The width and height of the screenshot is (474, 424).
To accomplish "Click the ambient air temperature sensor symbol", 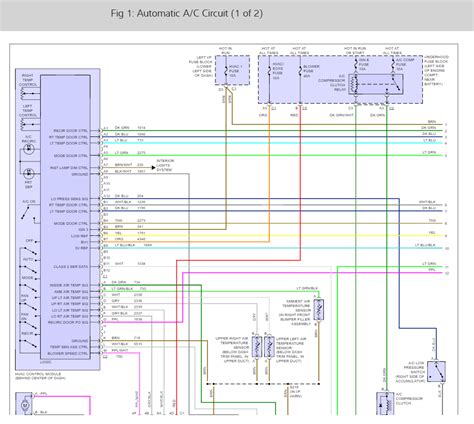I will (319, 310).
